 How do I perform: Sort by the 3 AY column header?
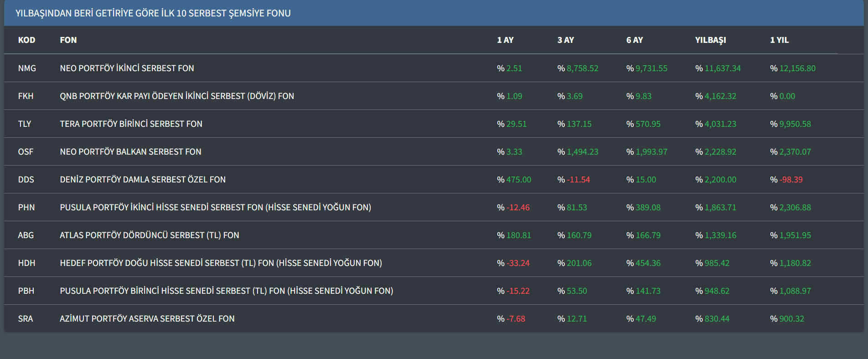tap(565, 40)
